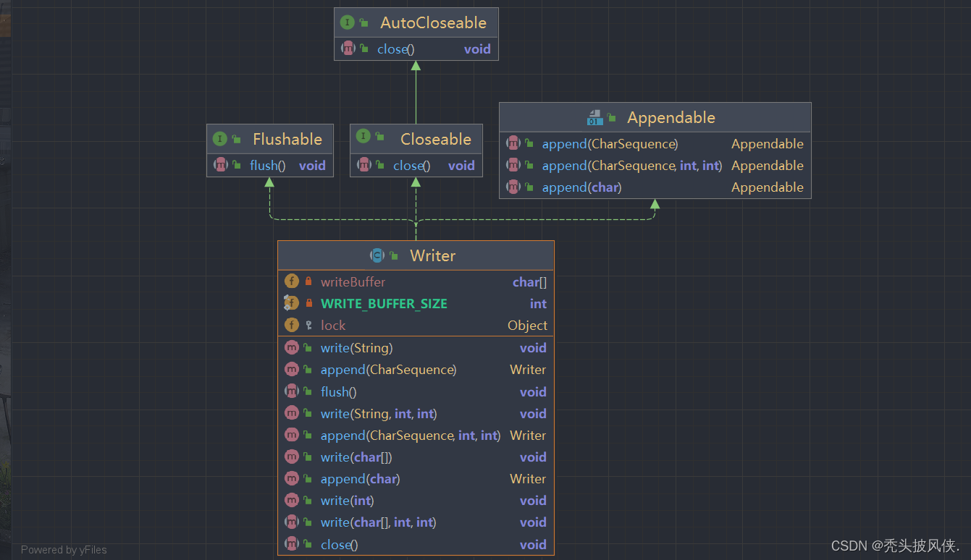Click method icon beside AutoCloseable close()
Image resolution: width=971 pixels, height=560 pixels.
click(x=348, y=48)
